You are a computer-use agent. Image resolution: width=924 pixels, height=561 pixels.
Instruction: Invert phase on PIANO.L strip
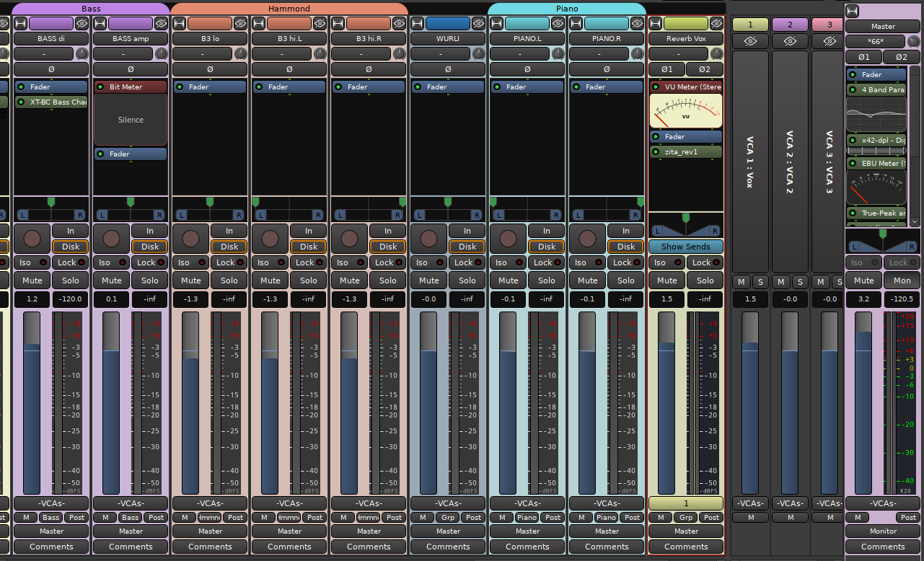pos(527,69)
